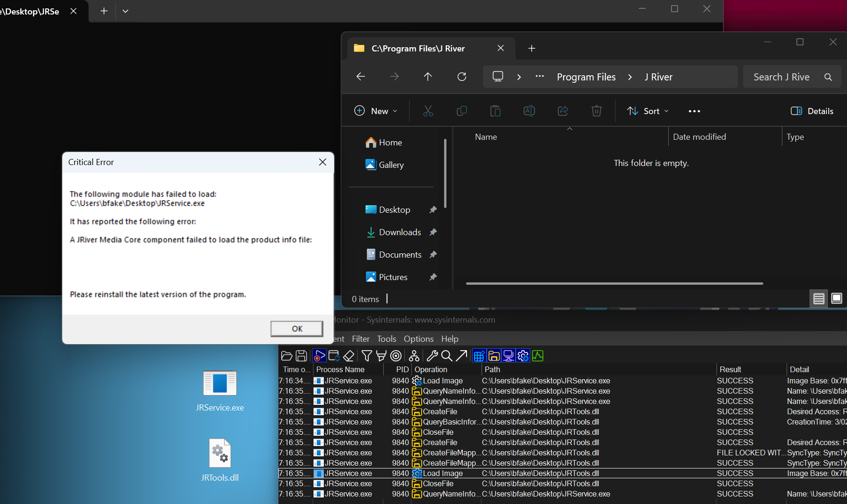Toggle network activity visibility
Image resolution: width=847 pixels, height=504 pixels.
point(508,356)
